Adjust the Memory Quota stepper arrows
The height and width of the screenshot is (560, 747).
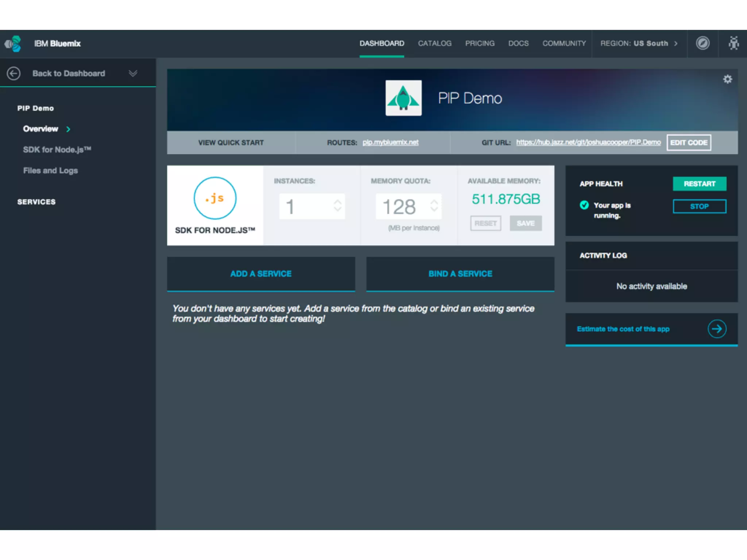tap(434, 206)
